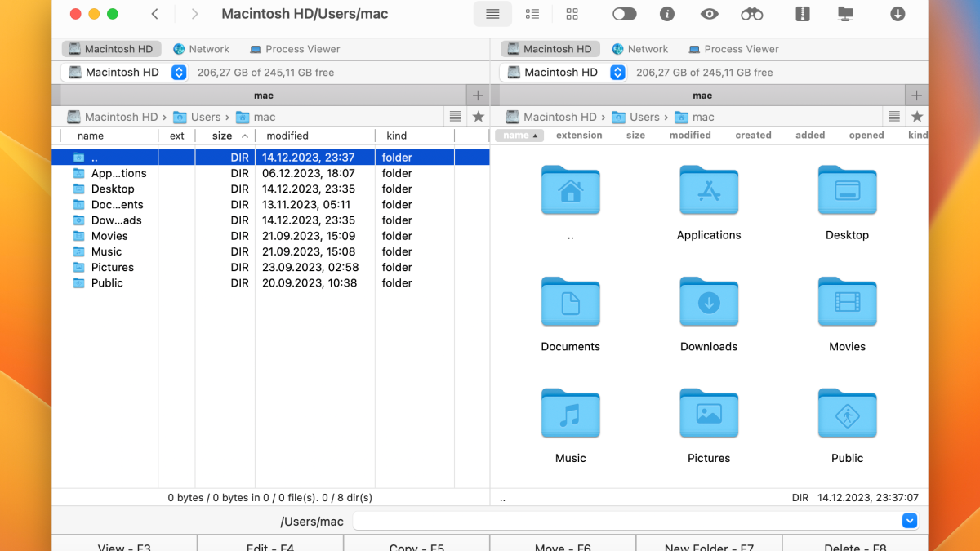Select Music folder icon in right pane
The height and width of the screenshot is (551, 980).
coord(570,414)
